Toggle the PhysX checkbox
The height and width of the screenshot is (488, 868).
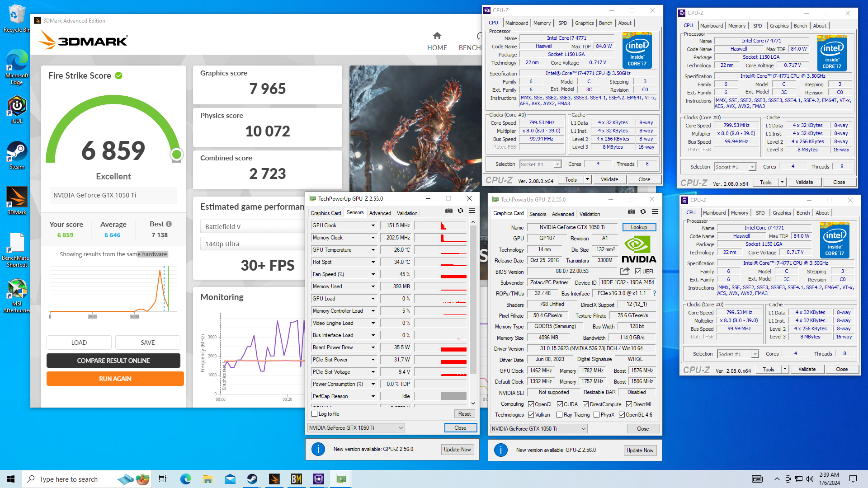pos(596,415)
